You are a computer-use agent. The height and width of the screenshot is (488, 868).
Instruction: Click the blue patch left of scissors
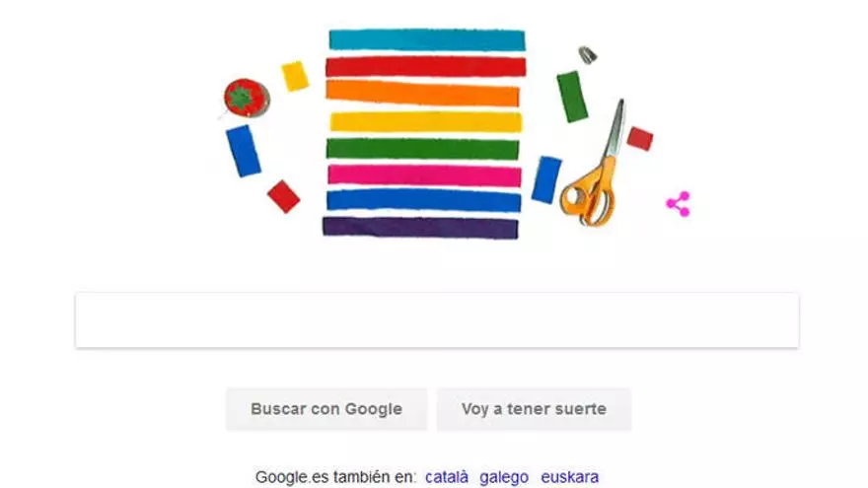click(x=546, y=179)
